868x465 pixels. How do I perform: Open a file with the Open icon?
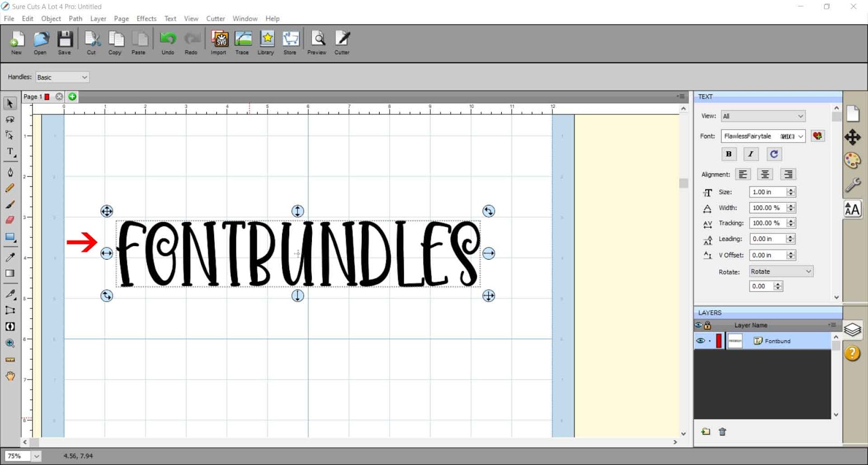tap(40, 43)
